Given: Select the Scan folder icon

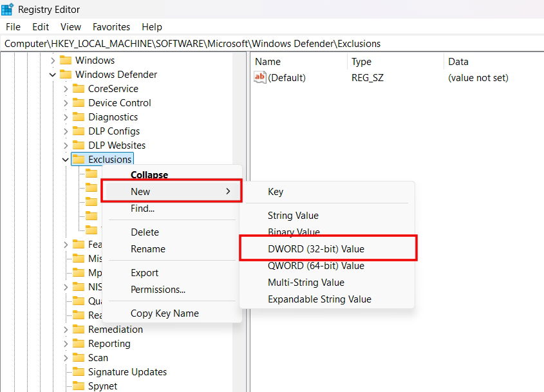Looking at the screenshot, I should (x=77, y=357).
